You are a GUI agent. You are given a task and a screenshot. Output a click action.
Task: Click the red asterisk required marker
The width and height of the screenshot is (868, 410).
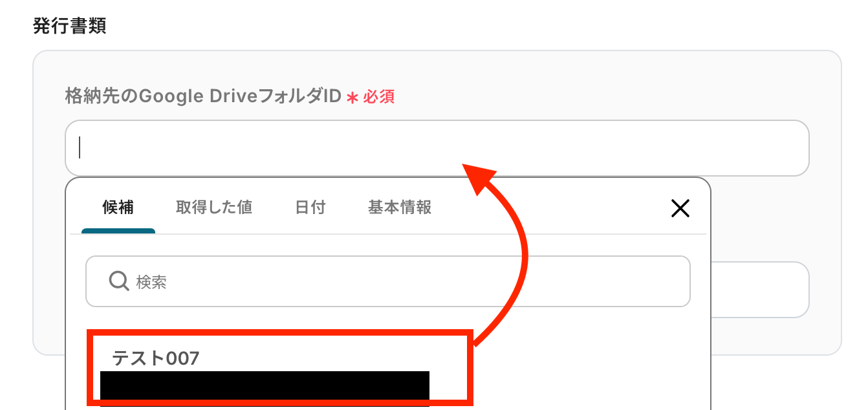click(353, 98)
